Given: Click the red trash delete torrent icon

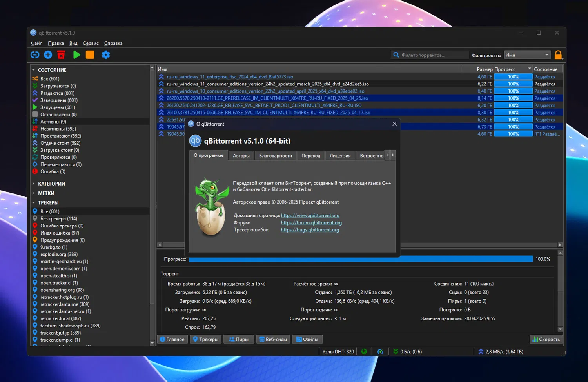Looking at the screenshot, I should 61,55.
